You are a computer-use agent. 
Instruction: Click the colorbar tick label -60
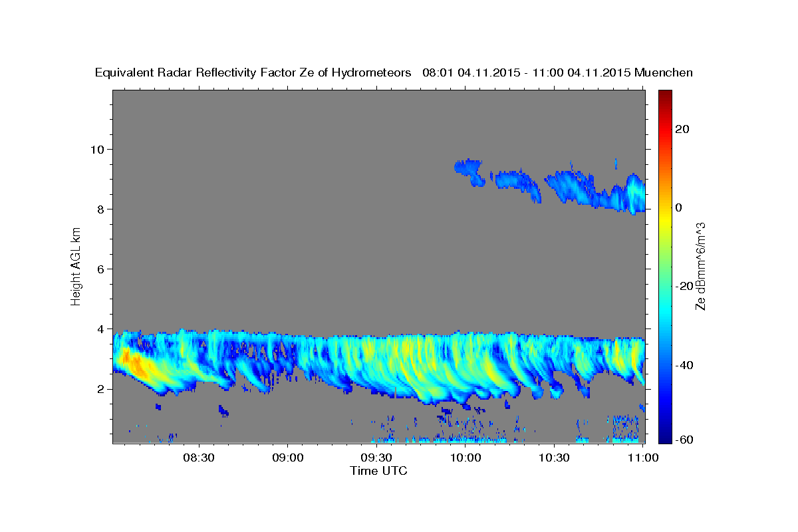pyautogui.click(x=684, y=440)
